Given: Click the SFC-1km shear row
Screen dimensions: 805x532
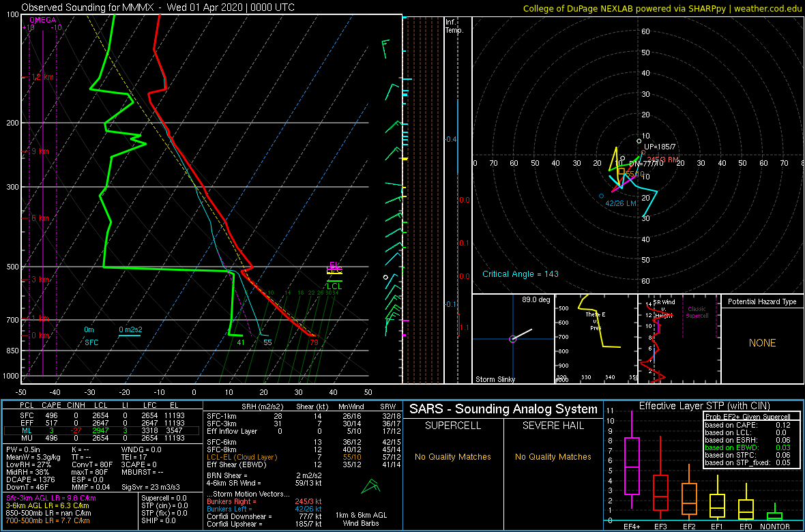Looking at the screenshot, I should [304, 415].
